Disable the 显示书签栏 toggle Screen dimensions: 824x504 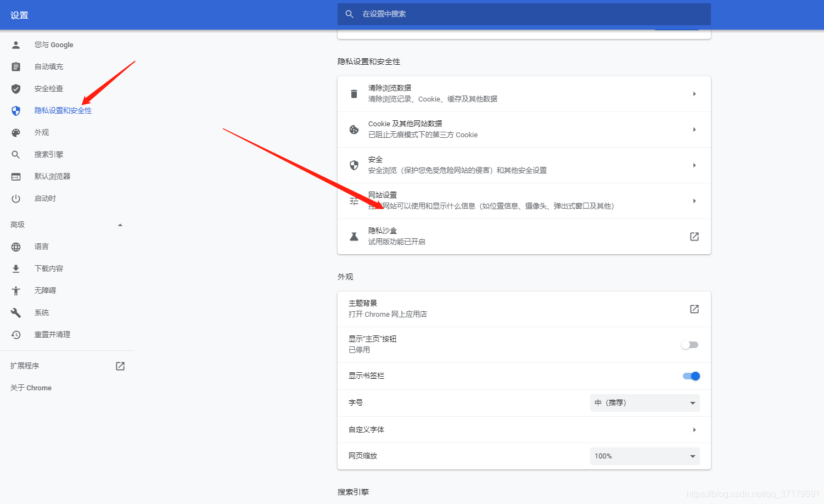692,376
